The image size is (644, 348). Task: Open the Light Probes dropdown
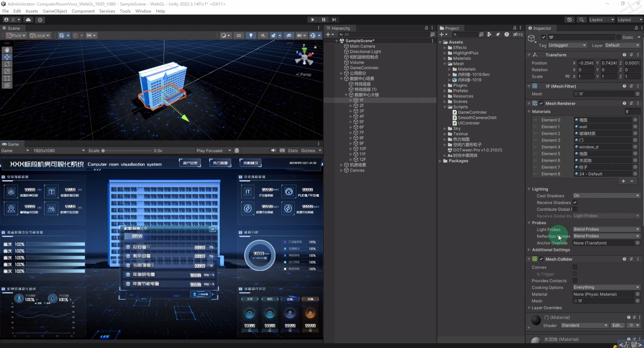tap(605, 229)
